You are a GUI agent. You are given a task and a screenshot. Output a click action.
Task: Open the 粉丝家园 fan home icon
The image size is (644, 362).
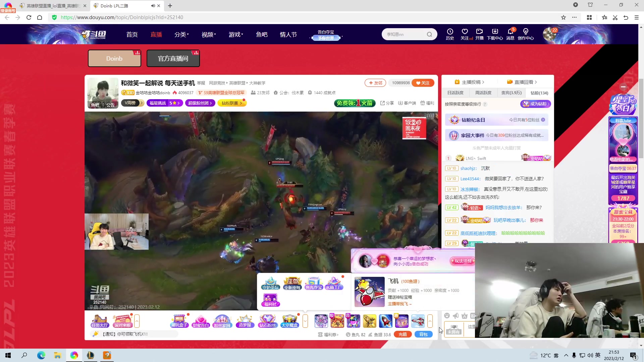click(222, 321)
